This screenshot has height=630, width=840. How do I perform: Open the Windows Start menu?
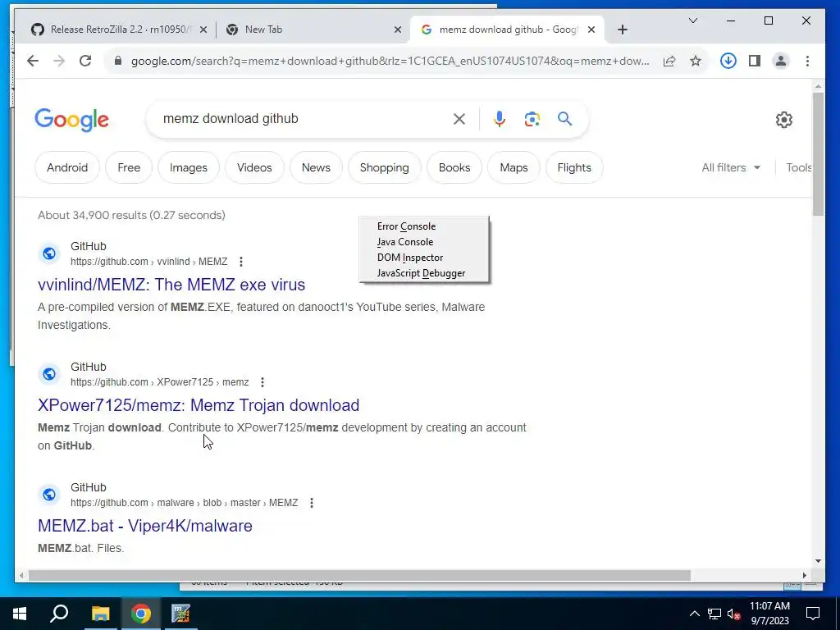[20, 614]
